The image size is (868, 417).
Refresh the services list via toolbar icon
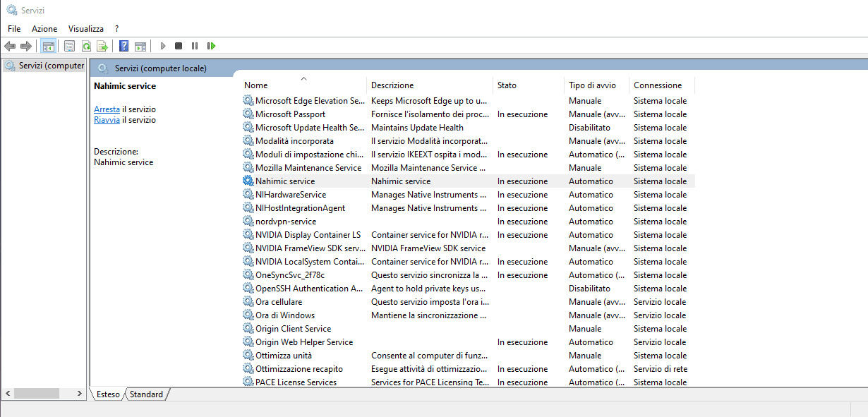(86, 46)
